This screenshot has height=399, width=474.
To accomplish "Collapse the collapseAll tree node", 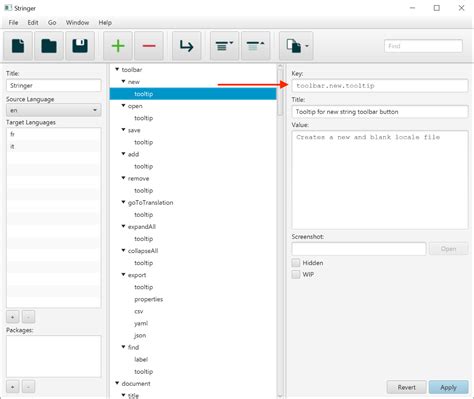I will coord(123,250).
